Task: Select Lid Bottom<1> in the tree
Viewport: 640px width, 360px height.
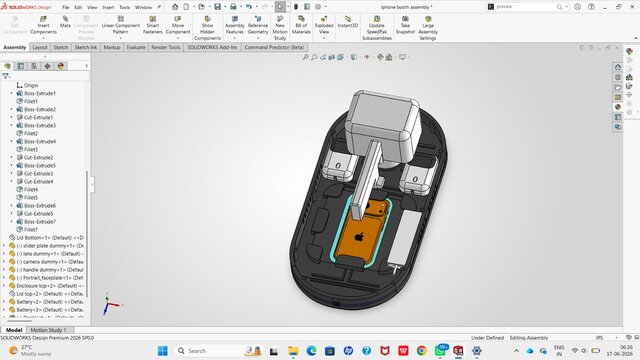Action: coord(46,238)
